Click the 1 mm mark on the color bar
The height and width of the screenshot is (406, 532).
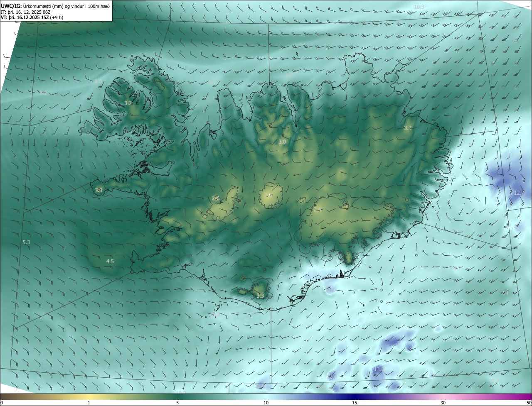(89, 403)
